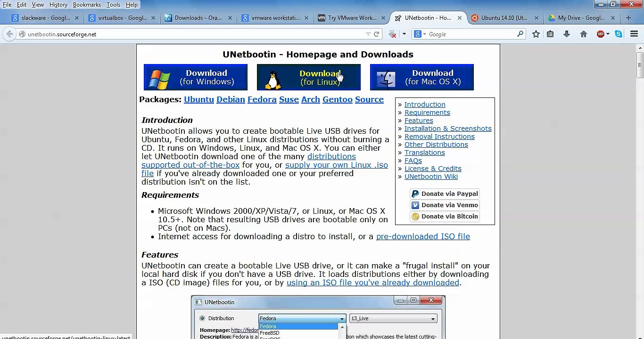Screen dimensions: 644x339
Task: Click the blocked download indicator icon
Action: pyautogui.click(x=392, y=34)
